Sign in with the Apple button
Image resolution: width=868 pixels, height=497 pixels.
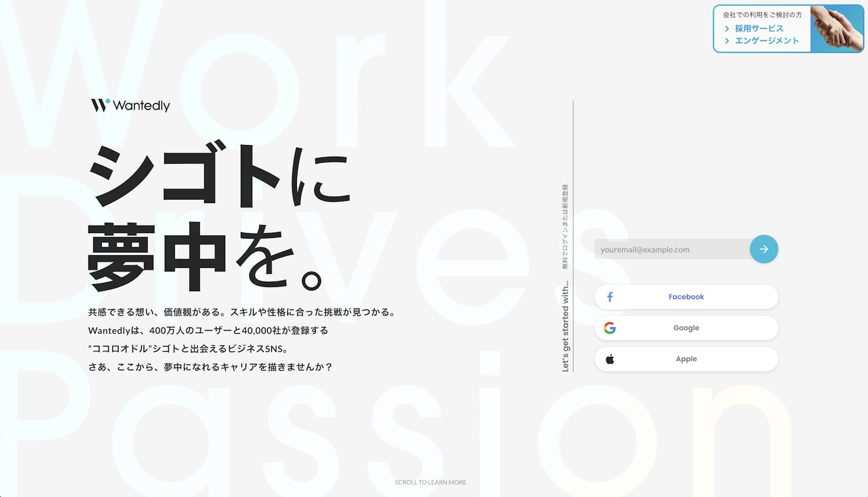pyautogui.click(x=686, y=359)
